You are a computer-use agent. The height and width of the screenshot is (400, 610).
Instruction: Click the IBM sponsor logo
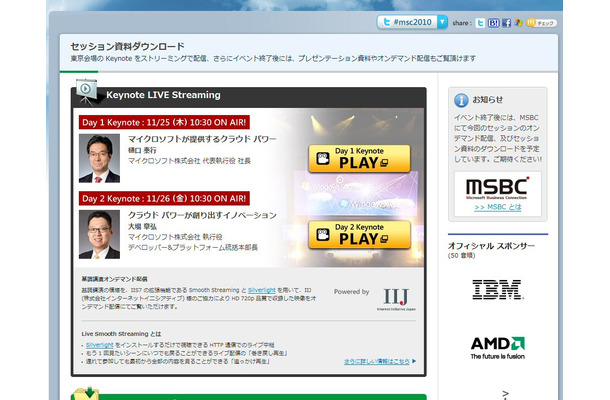tap(497, 289)
